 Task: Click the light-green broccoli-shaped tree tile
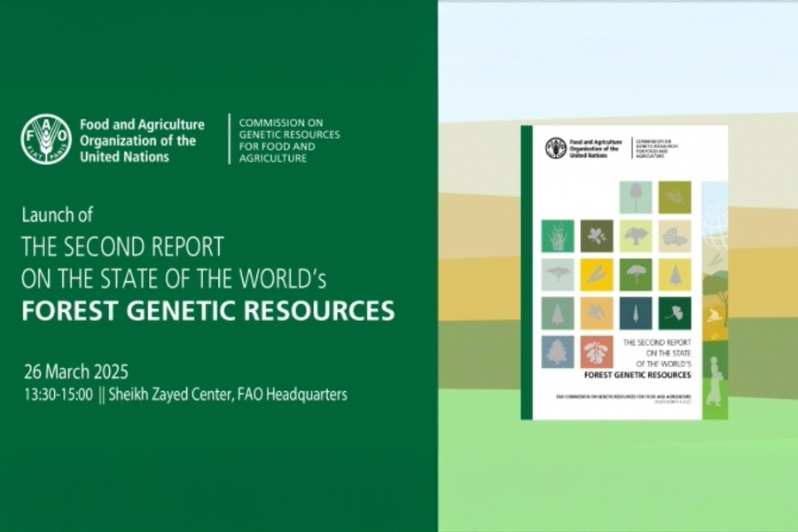(636, 236)
